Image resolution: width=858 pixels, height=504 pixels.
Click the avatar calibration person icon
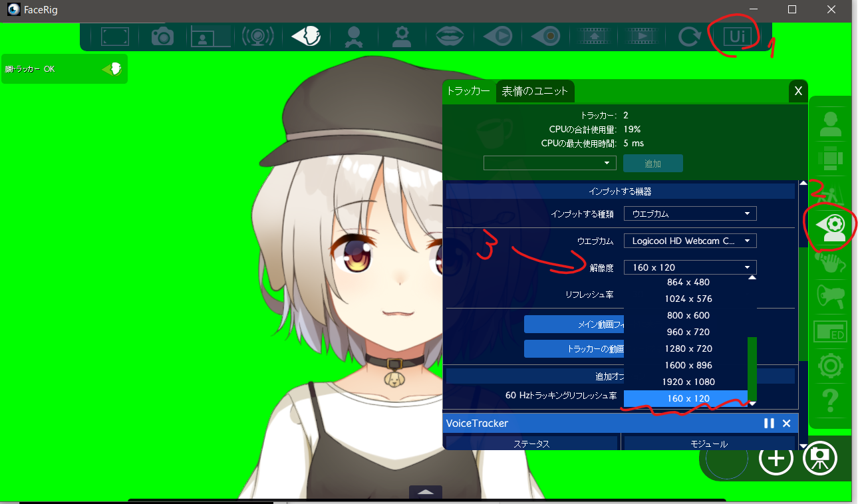click(353, 37)
